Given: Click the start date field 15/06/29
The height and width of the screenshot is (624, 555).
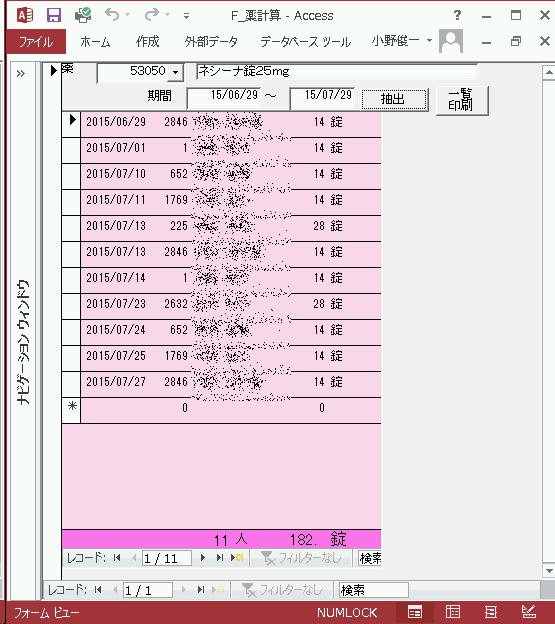Looking at the screenshot, I should 224,96.
